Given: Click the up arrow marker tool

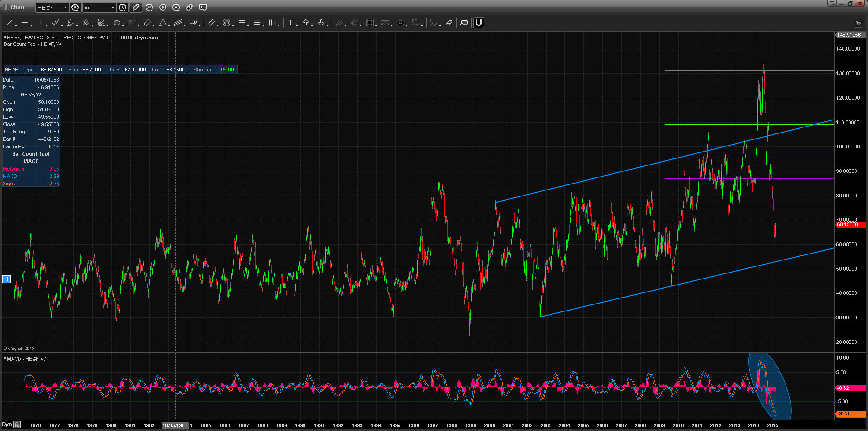Looking at the screenshot, I should (x=306, y=23).
